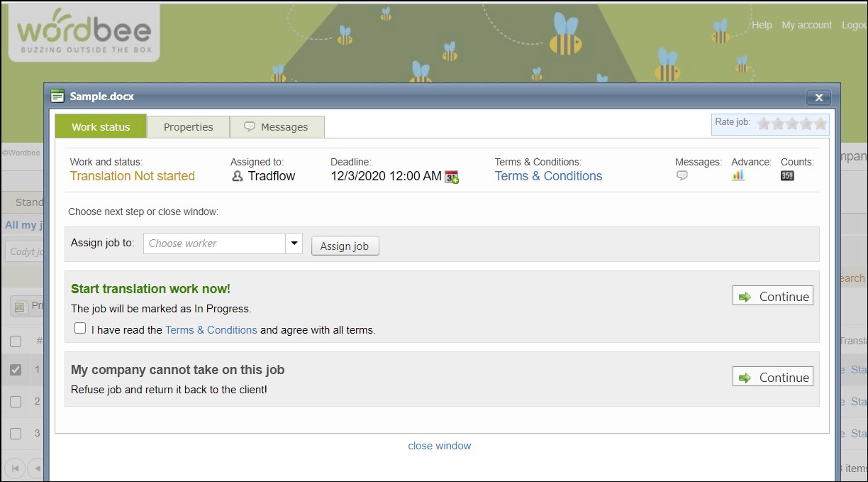Check the checkbox for job row 2

tap(16, 402)
